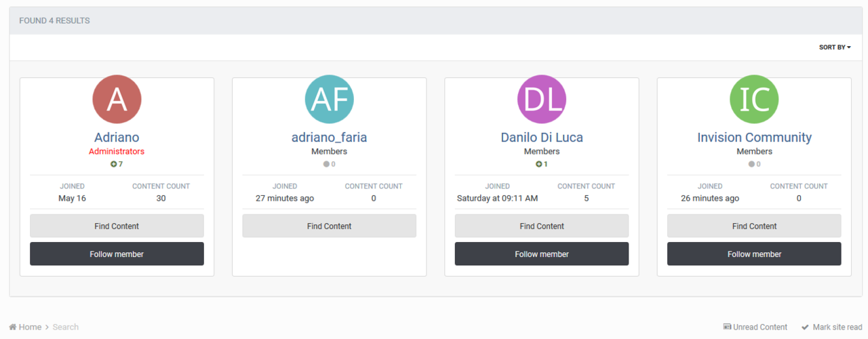Follow member Danilo Di Luca

coord(542,254)
